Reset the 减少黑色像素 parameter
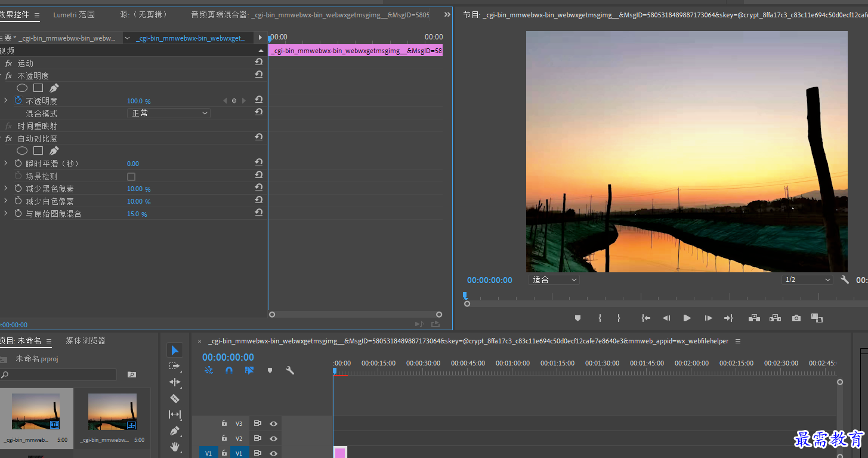This screenshot has width=868, height=458. [x=259, y=187]
